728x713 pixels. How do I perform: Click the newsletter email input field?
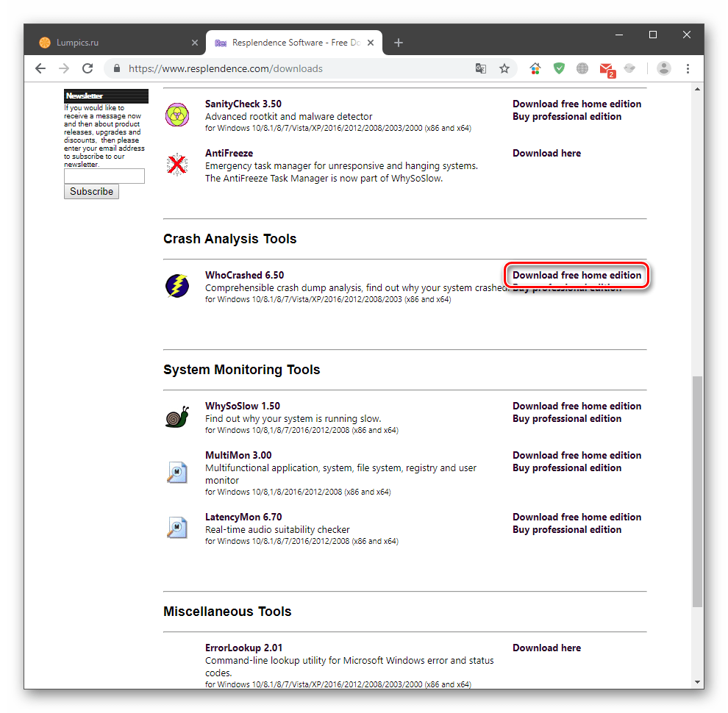(x=104, y=176)
